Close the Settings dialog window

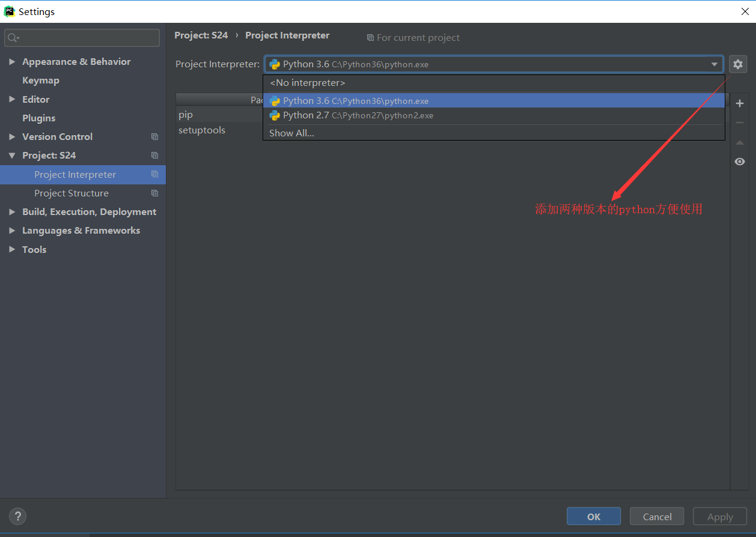pos(745,11)
